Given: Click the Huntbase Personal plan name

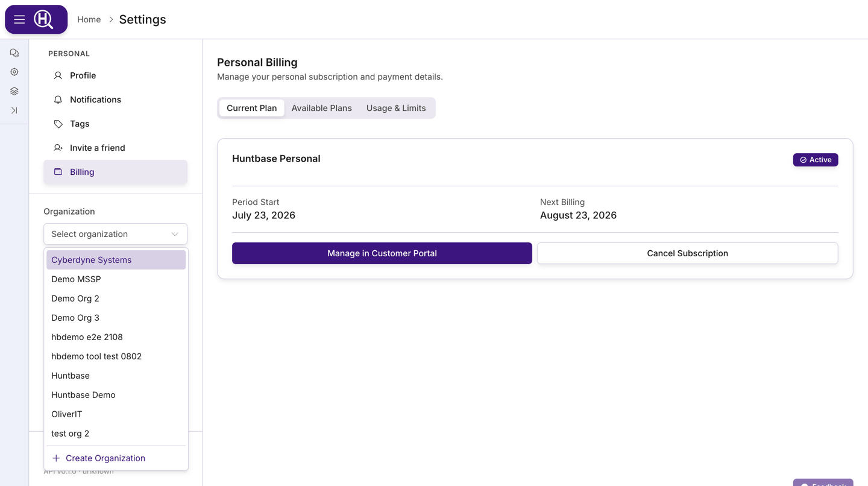Looking at the screenshot, I should pos(276,159).
